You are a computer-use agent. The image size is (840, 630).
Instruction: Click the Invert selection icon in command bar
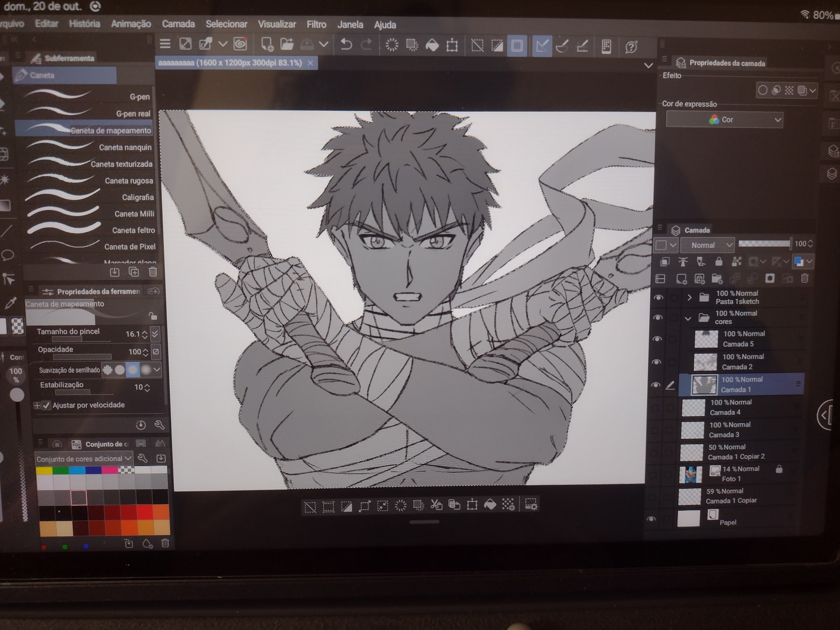point(497,46)
